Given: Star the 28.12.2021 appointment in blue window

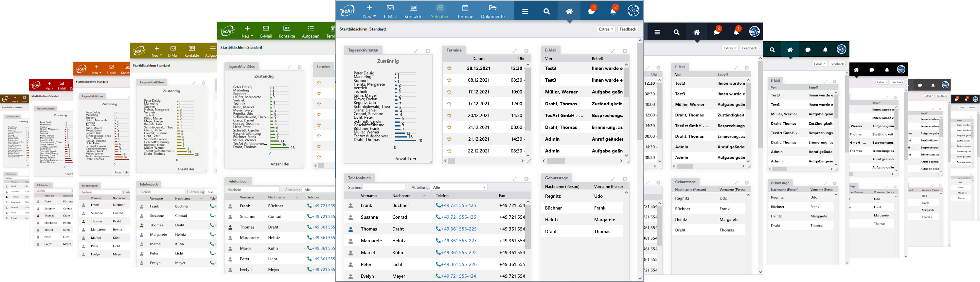Looking at the screenshot, I should 449,69.
